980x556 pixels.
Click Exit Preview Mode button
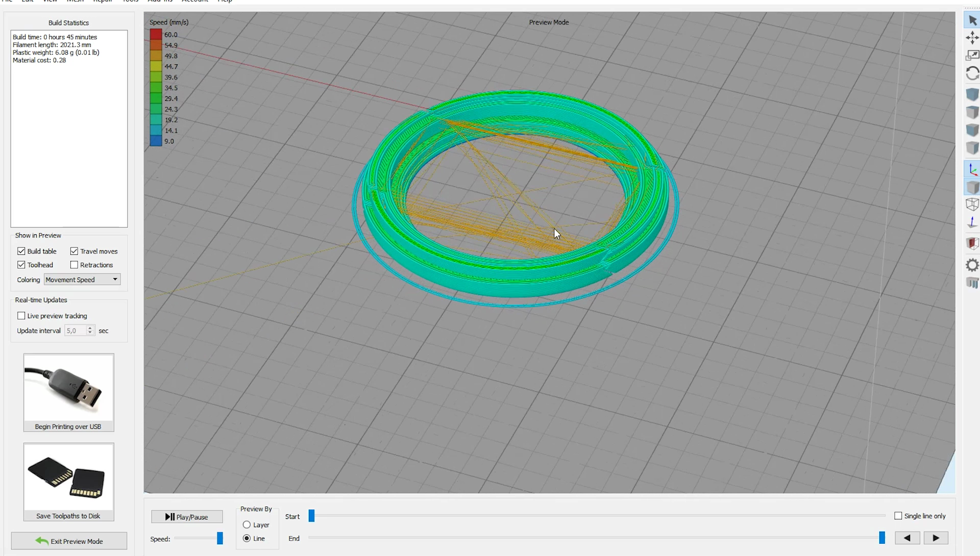tap(69, 541)
